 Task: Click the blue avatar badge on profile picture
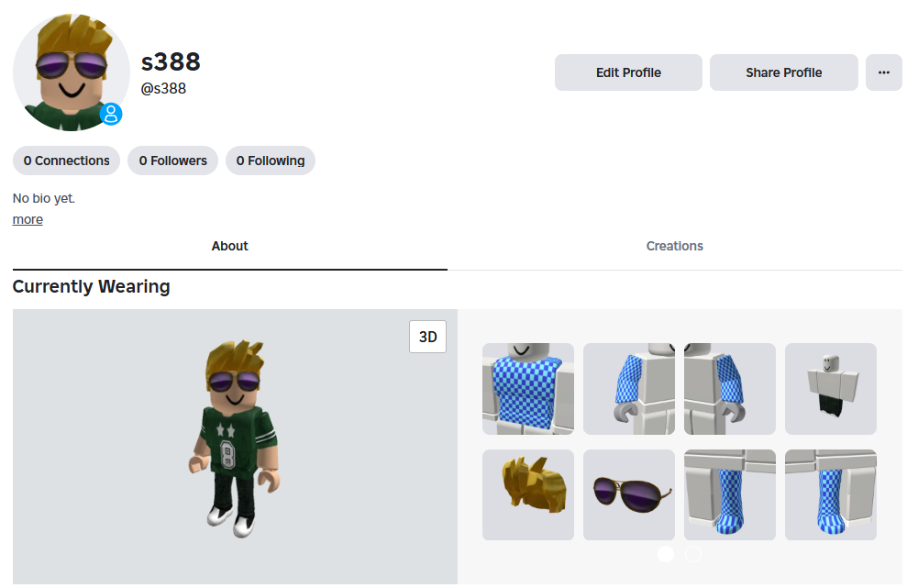tap(111, 114)
